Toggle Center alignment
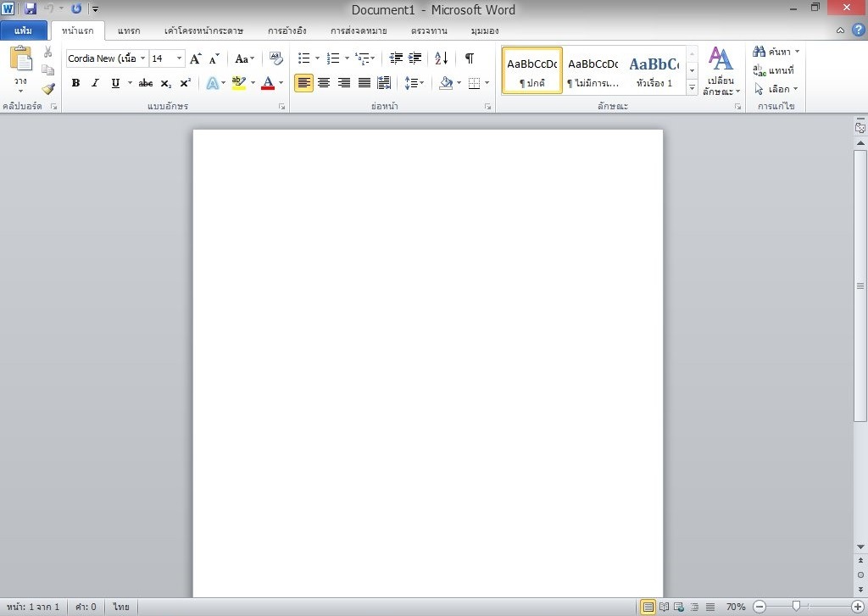The image size is (868, 616). click(324, 83)
